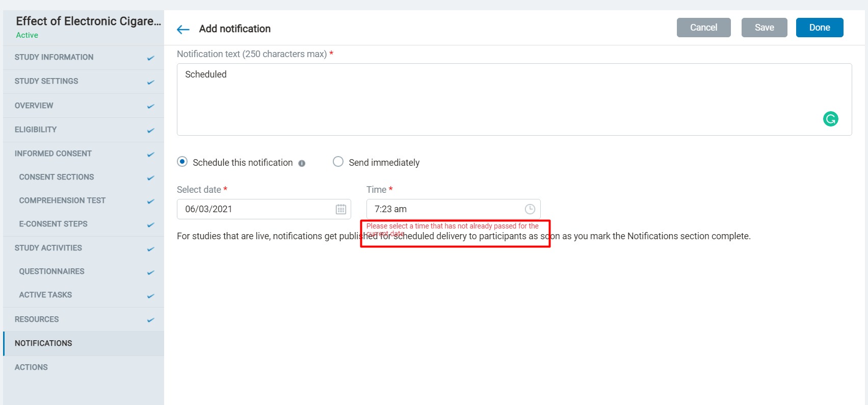Open Actions section in sidebar

(x=84, y=367)
